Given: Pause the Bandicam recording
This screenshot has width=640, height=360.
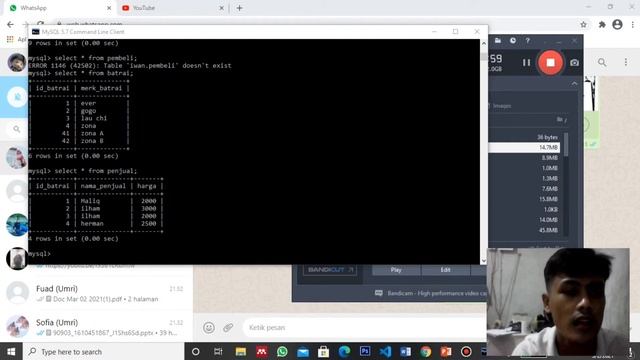Looking at the screenshot, I should point(527,62).
